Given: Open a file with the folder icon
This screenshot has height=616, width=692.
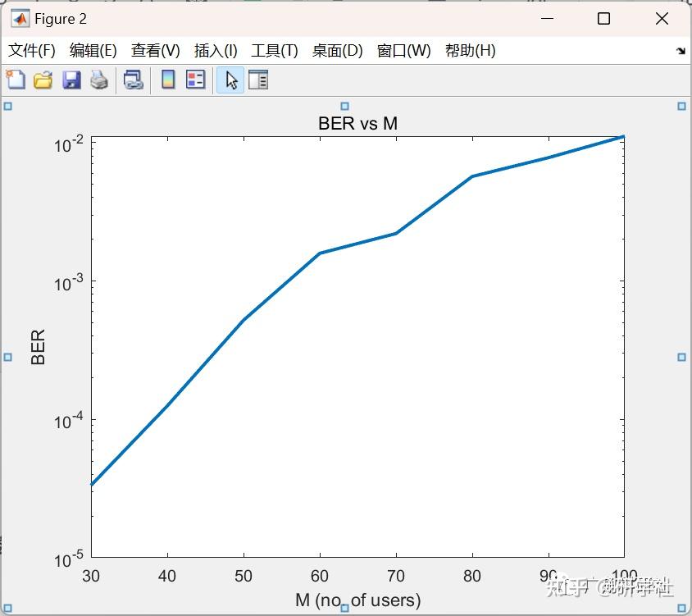Looking at the screenshot, I should (43, 80).
